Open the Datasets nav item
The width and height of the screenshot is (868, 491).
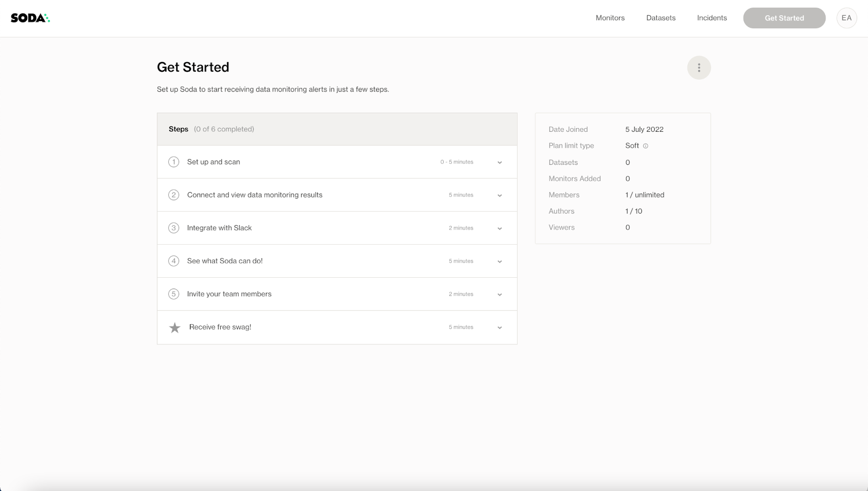tap(661, 18)
